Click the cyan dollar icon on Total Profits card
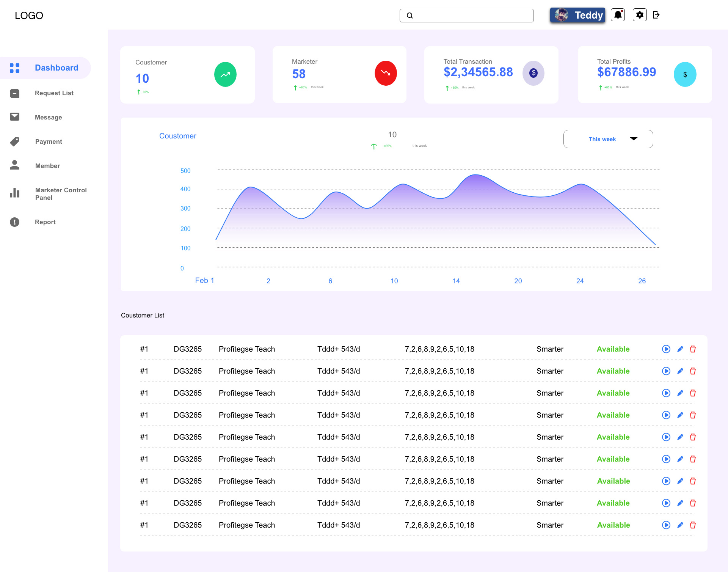The image size is (728, 572). (x=685, y=74)
